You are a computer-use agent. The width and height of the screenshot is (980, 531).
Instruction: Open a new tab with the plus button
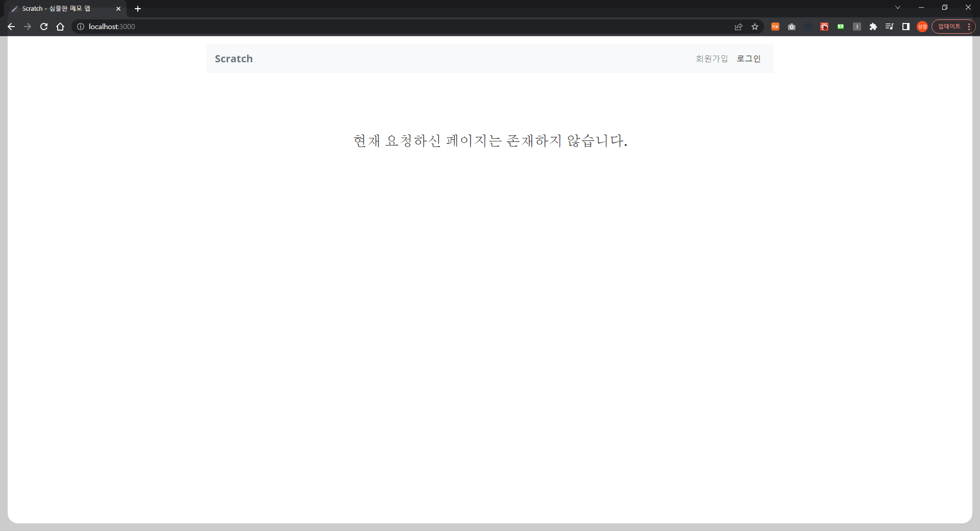point(138,8)
